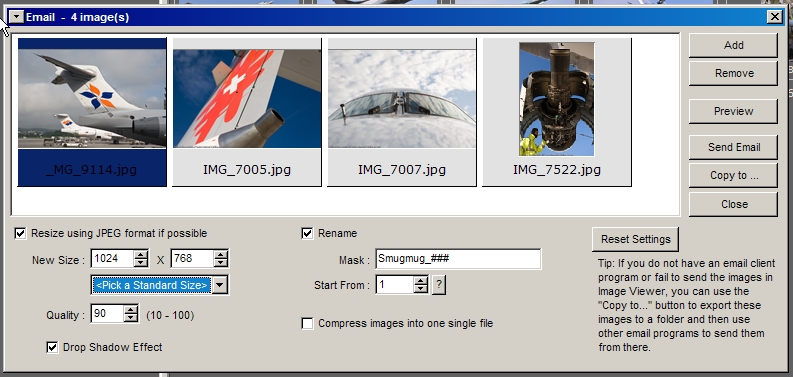The width and height of the screenshot is (793, 377).
Task: Click the height field showing 768
Action: pyautogui.click(x=192, y=259)
